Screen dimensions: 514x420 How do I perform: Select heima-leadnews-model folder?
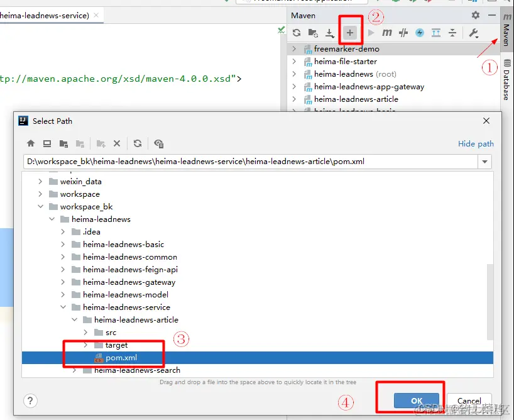tap(126, 295)
